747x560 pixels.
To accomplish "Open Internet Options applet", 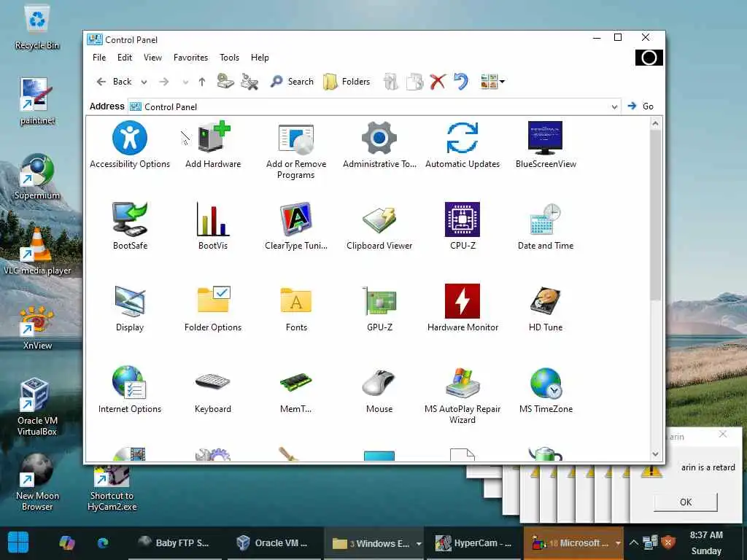I will point(130,389).
